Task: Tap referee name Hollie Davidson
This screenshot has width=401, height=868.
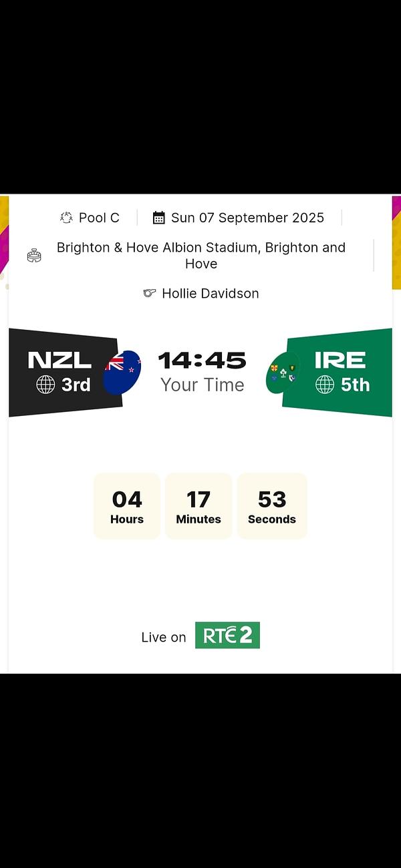Action: [x=210, y=293]
